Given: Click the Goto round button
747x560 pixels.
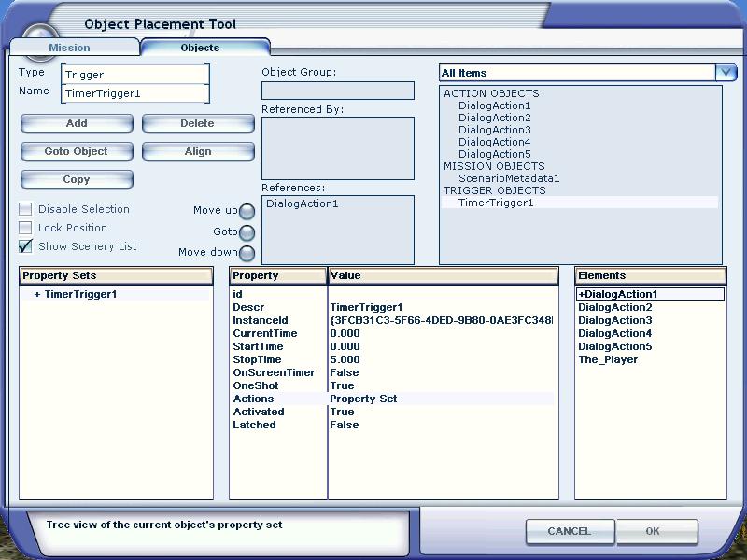Looking at the screenshot, I should [247, 232].
